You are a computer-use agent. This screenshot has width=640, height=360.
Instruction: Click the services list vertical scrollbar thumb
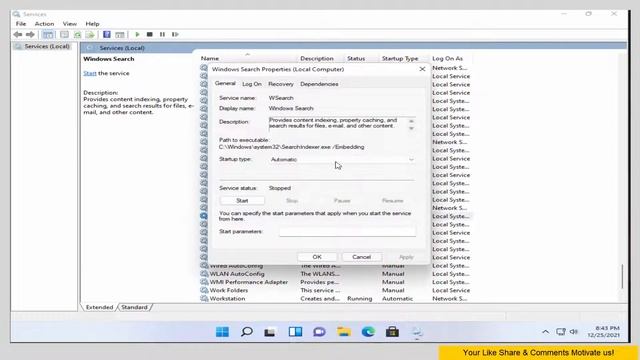click(622, 276)
